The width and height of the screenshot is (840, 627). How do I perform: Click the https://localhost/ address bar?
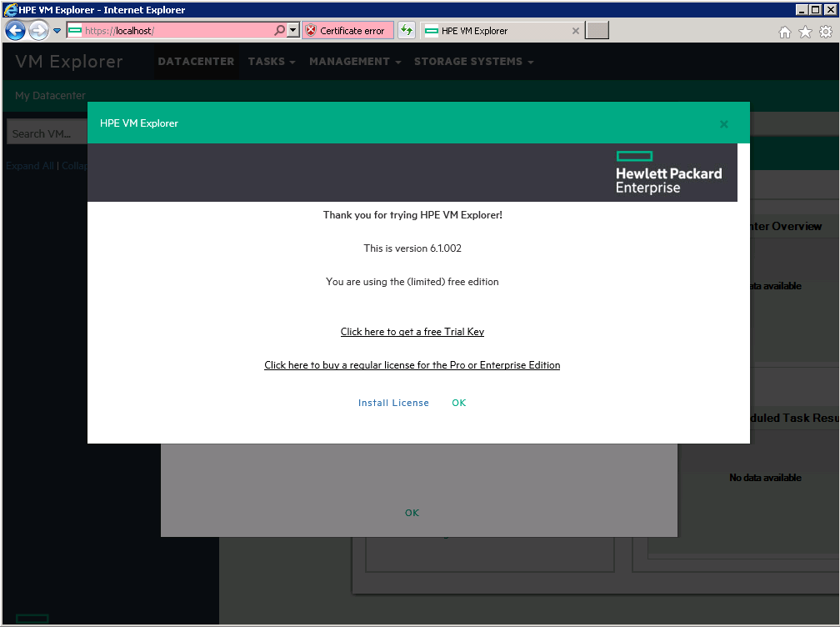(177, 31)
